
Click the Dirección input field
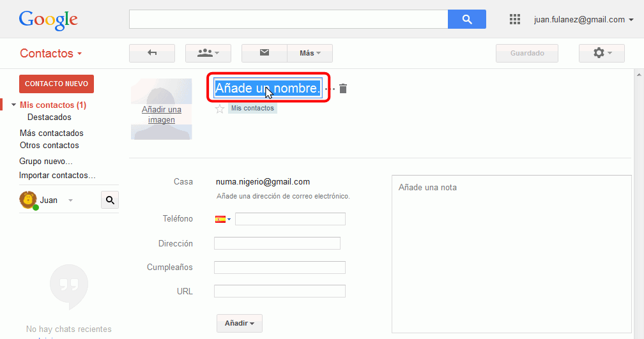coord(277,243)
